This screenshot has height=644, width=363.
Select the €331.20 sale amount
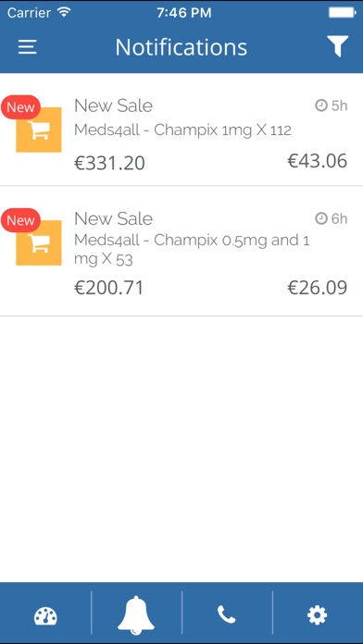(x=109, y=163)
